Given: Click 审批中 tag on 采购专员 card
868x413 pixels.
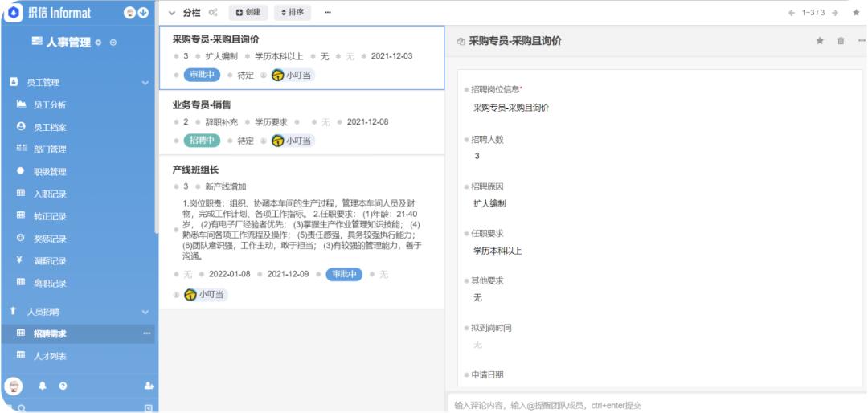Looking at the screenshot, I should pos(202,76).
